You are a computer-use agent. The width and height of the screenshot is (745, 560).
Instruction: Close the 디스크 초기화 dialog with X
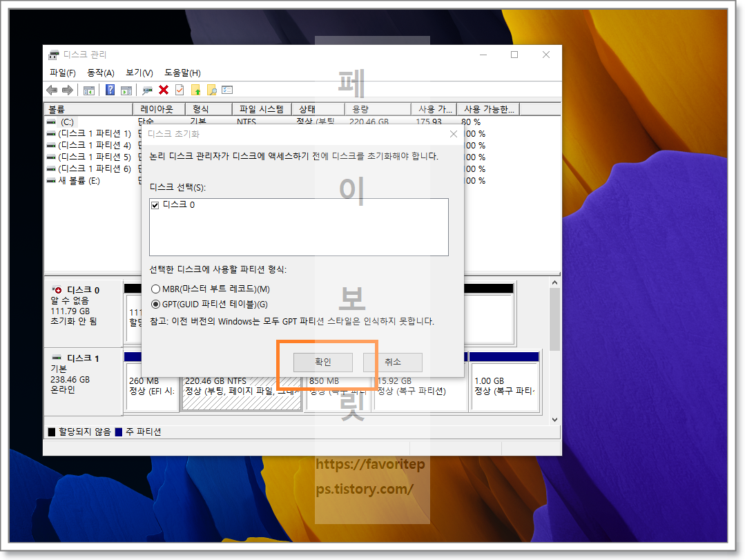coord(453,134)
